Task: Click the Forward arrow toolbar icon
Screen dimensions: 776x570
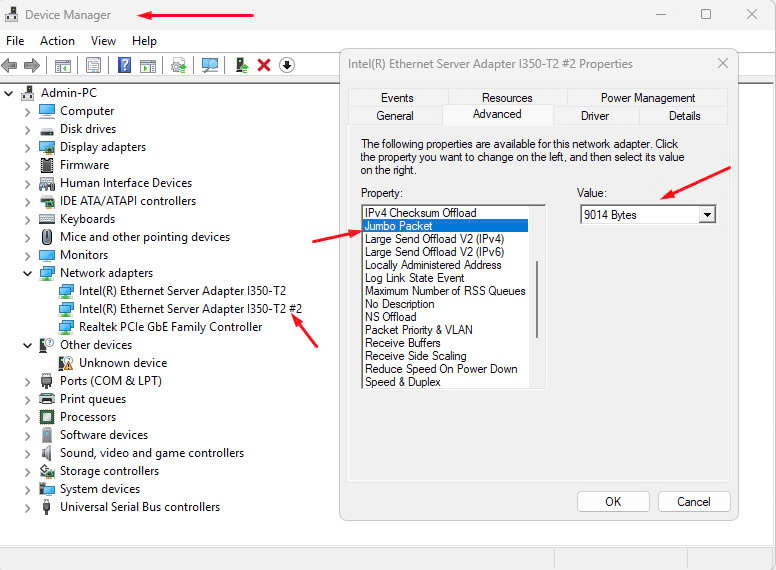Action: coord(32,65)
